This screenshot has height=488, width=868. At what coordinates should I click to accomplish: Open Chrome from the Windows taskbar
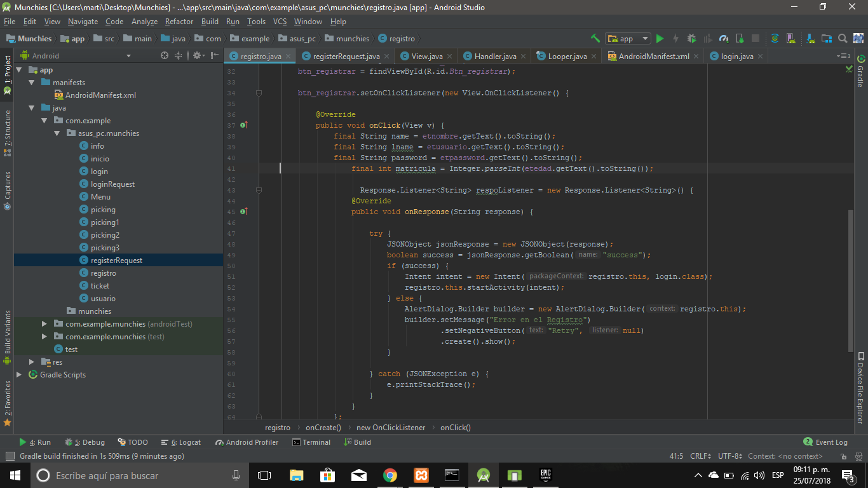[390, 475]
